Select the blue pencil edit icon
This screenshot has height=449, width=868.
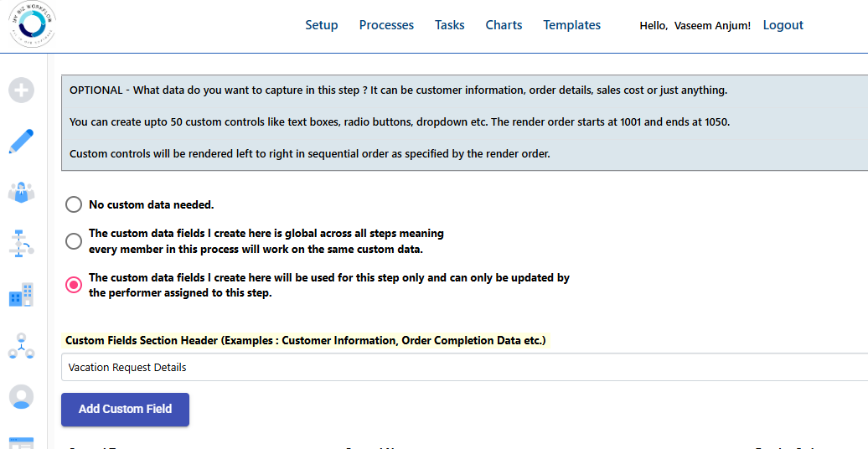click(x=21, y=142)
